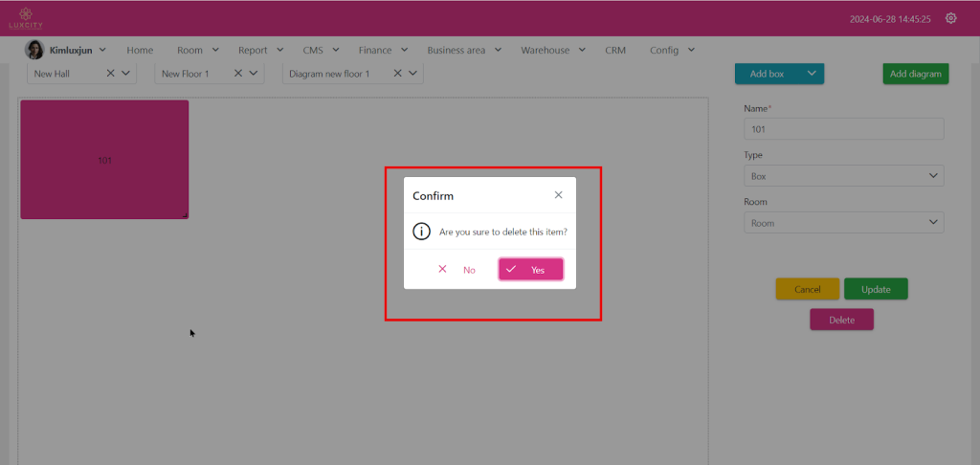Cancel deletion with No button
Screen dimensions: 980x465
click(x=457, y=270)
